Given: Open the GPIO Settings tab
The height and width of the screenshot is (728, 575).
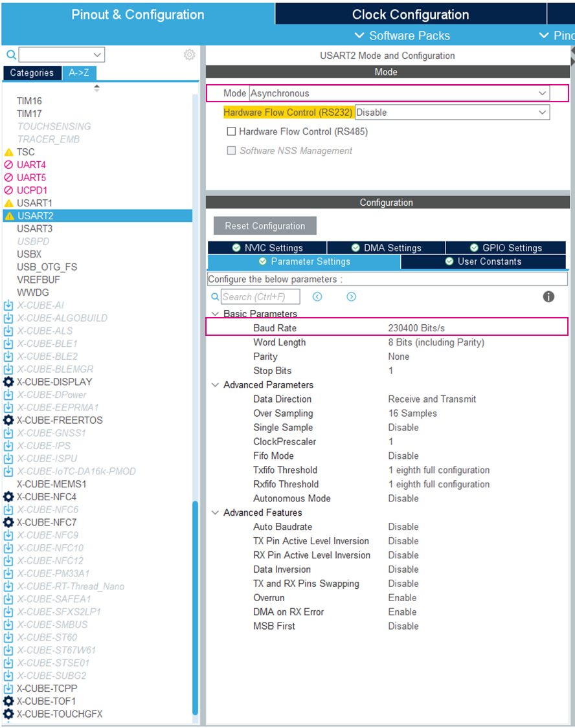Looking at the screenshot, I should pos(506,248).
